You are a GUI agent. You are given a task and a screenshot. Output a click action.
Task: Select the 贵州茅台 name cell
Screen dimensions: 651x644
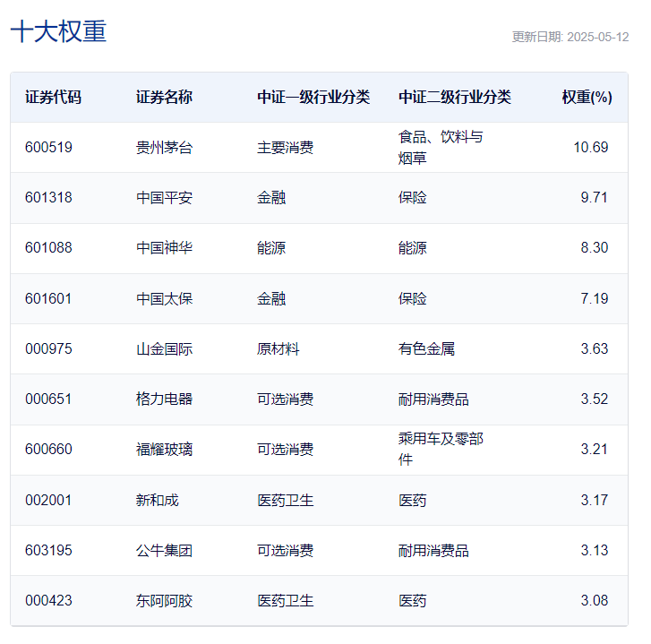point(164,148)
